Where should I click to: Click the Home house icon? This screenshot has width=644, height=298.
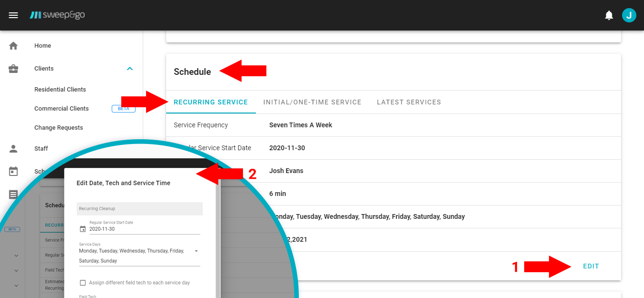click(13, 46)
